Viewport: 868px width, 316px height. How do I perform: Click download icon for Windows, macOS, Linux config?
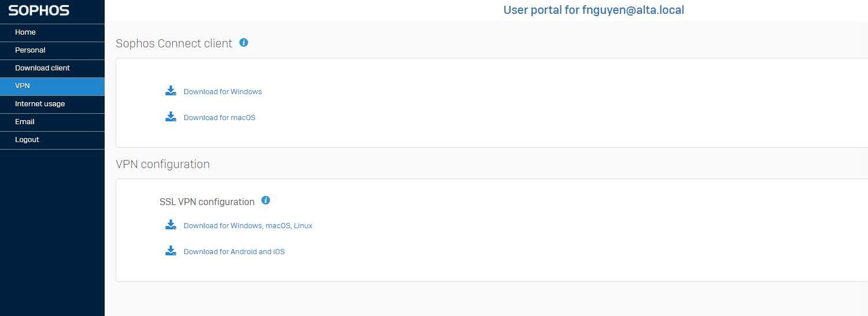(171, 225)
